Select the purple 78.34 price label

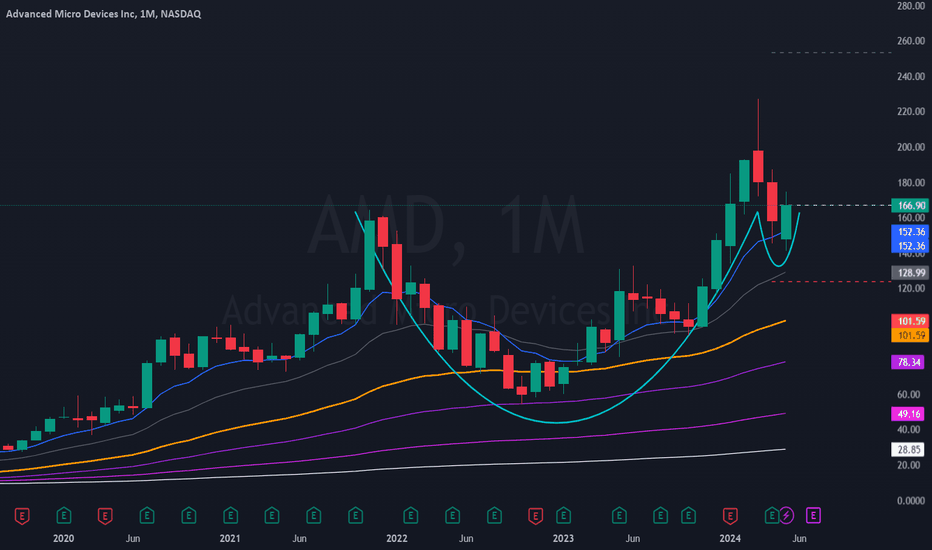[x=908, y=362]
